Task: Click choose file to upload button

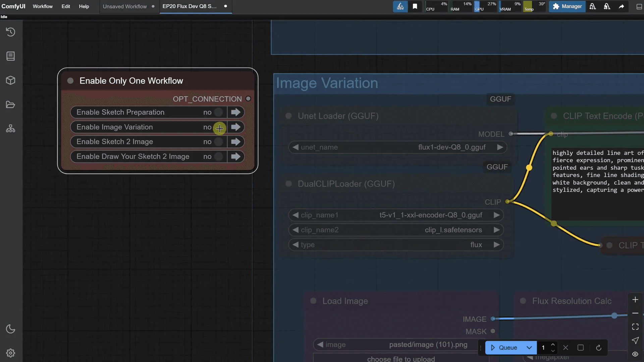Action: click(x=401, y=358)
